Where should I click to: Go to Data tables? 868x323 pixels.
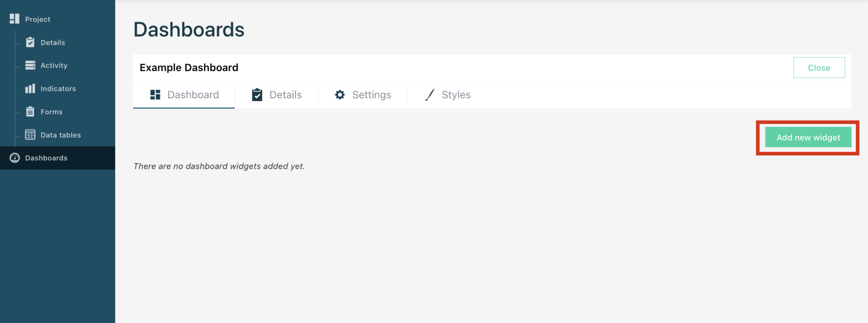coord(61,135)
